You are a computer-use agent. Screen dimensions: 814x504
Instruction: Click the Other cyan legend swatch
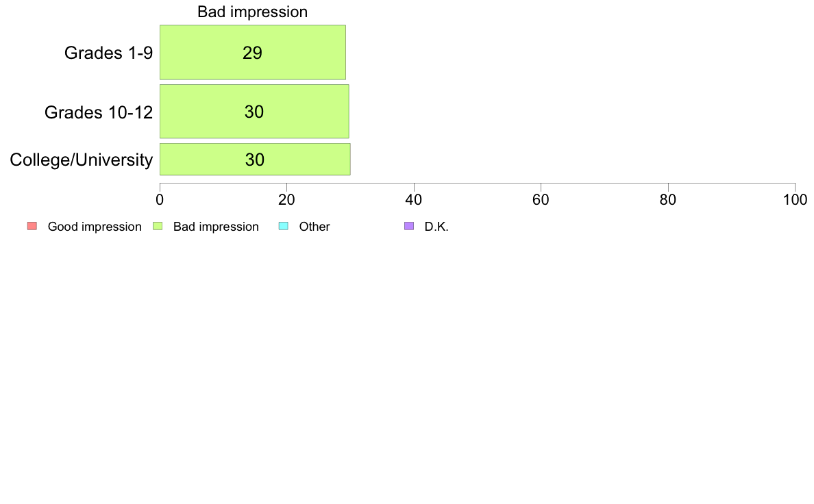click(x=284, y=226)
